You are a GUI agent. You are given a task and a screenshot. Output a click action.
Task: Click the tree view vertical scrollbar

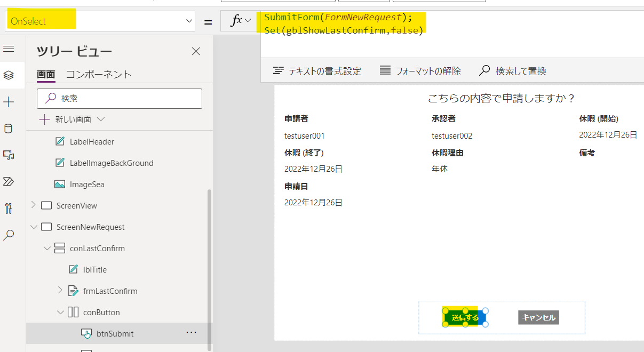(210, 269)
